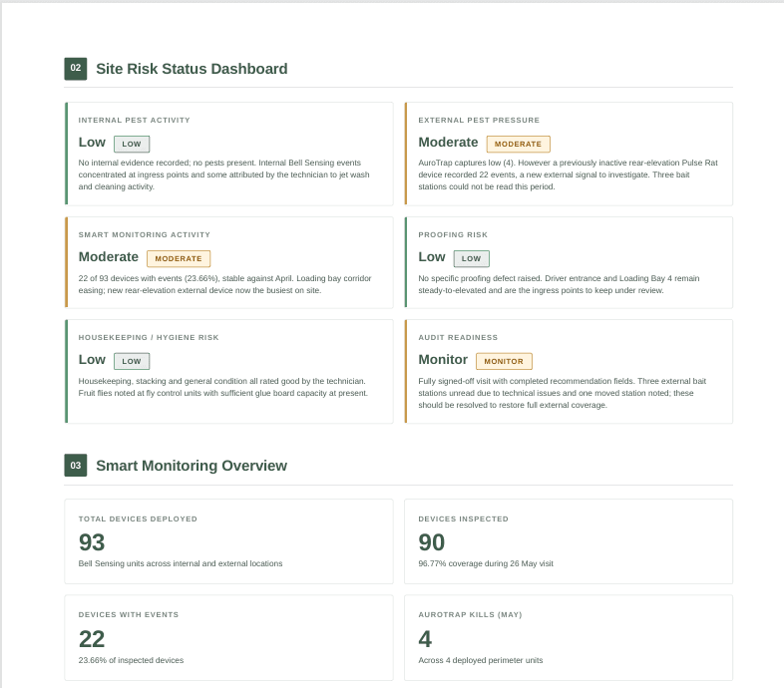Click the Proofing Risk label

(x=453, y=234)
